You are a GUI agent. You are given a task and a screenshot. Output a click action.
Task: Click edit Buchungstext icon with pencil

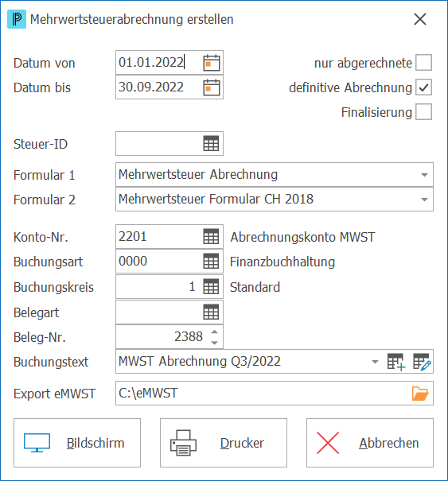click(423, 362)
